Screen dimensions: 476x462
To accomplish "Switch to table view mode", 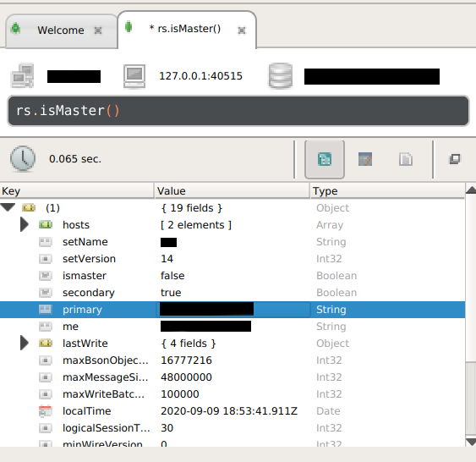I will [x=365, y=159].
